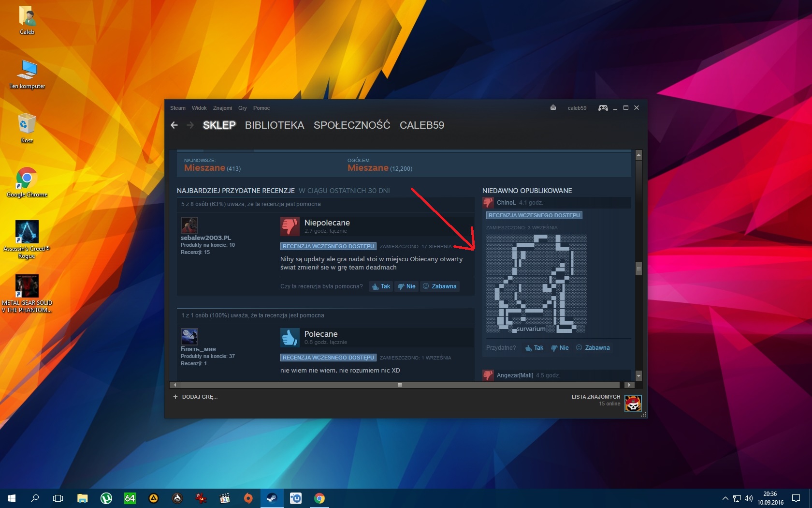Screen dimensions: 812x508
Task: Vote Tak on ChinoL review
Action: pos(534,348)
